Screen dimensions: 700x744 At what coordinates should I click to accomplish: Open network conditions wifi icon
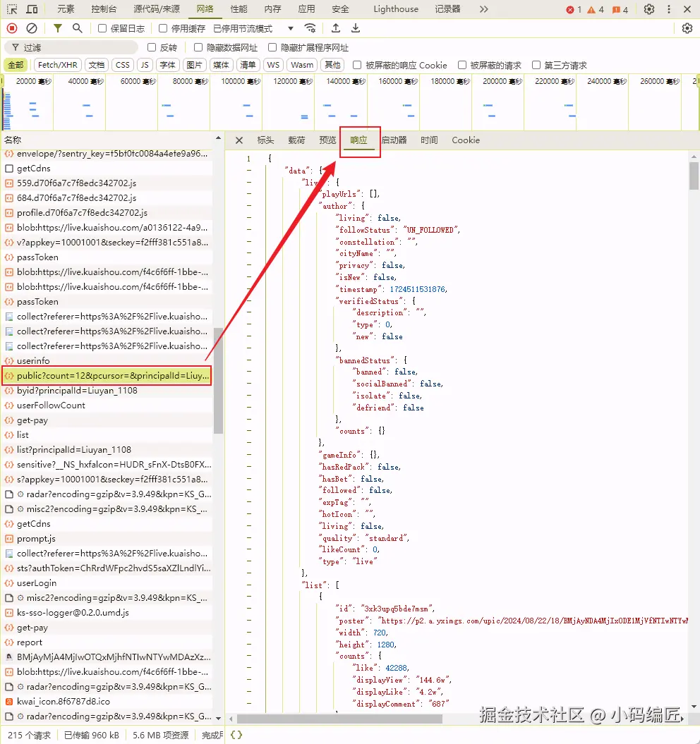point(310,28)
